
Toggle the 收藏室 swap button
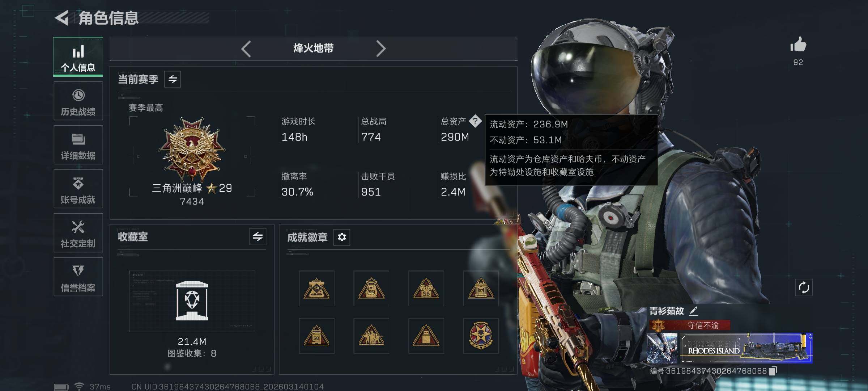click(258, 237)
